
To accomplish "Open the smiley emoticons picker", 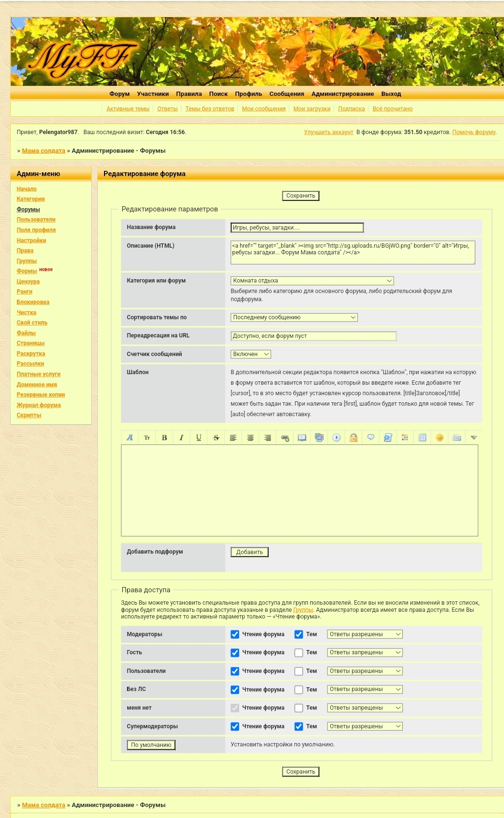I will click(440, 438).
